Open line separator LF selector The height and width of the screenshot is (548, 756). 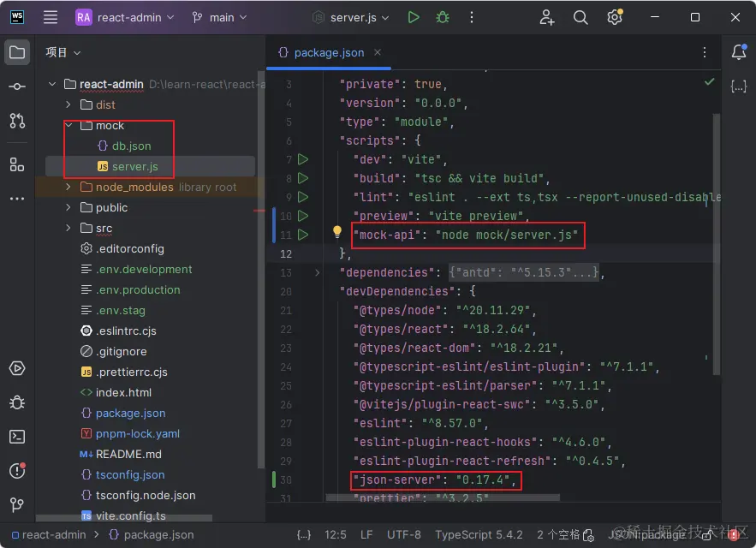tap(366, 534)
